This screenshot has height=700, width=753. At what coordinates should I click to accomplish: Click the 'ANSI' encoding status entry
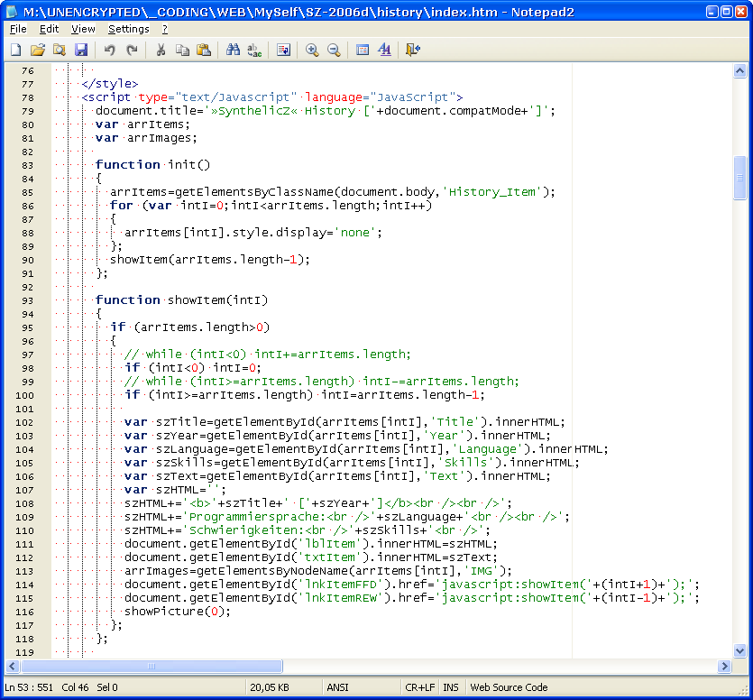337,687
